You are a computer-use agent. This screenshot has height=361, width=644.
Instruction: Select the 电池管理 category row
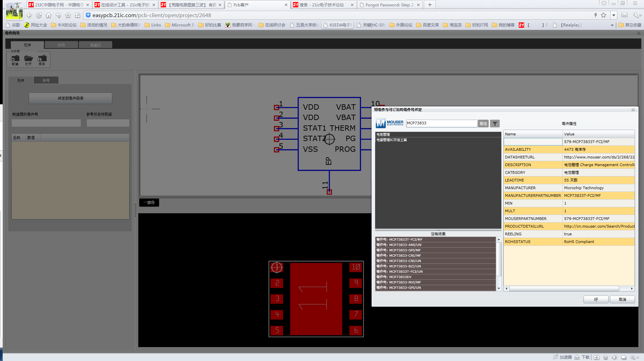coord(438,134)
